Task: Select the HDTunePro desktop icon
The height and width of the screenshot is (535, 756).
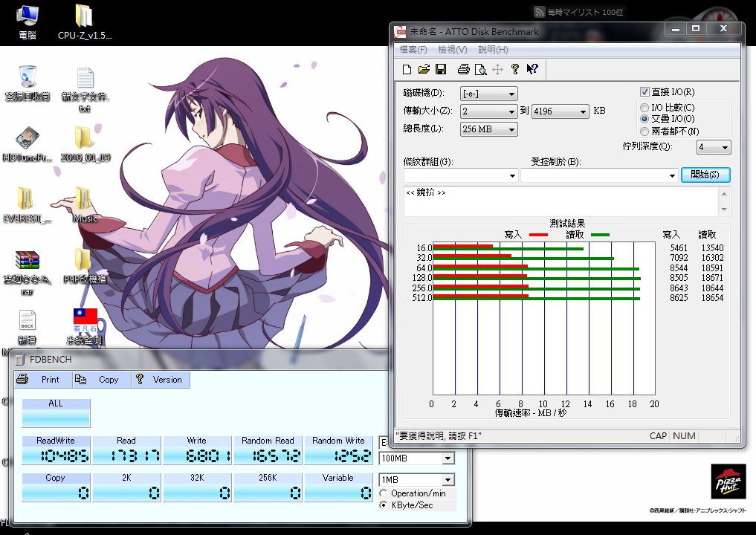Action: [28, 144]
